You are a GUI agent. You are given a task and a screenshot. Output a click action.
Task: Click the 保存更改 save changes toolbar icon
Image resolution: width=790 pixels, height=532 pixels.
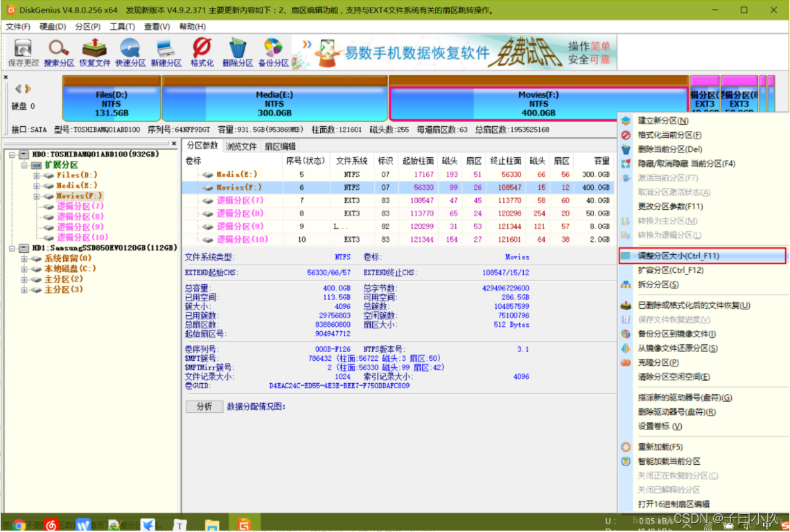[23, 53]
